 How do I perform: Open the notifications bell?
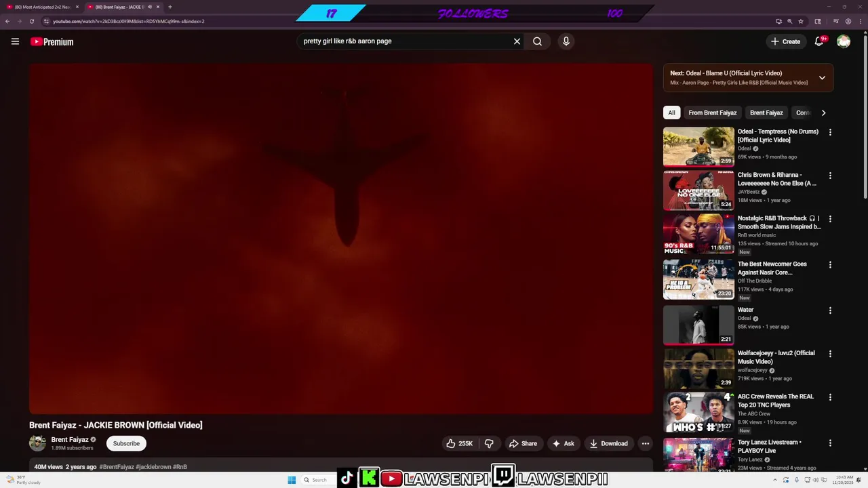coord(819,41)
